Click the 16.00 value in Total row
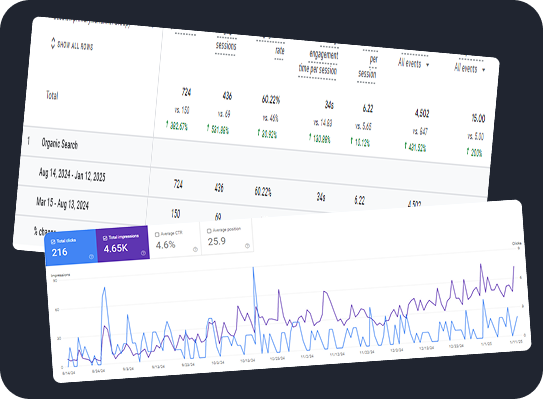 click(478, 118)
